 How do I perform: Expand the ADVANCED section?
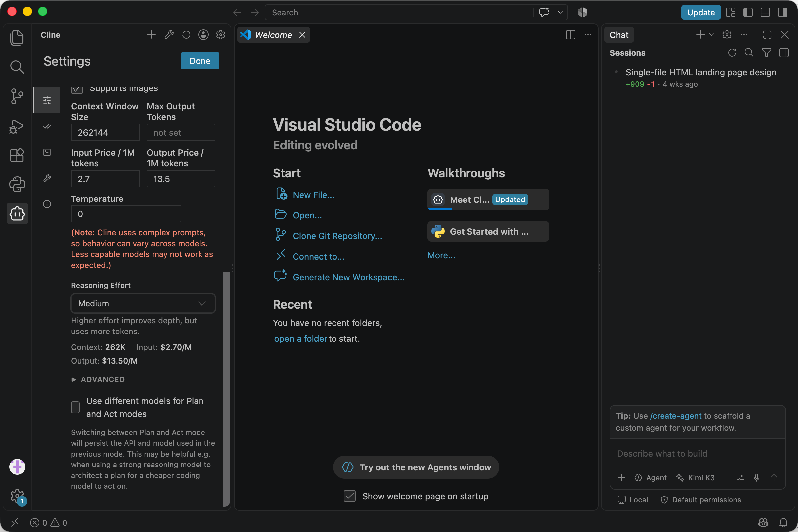pos(98,379)
